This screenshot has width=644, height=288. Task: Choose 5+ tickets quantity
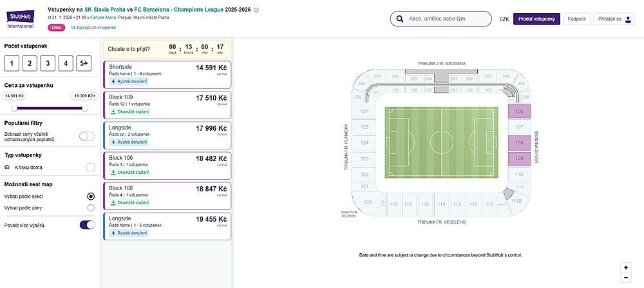[x=84, y=63]
